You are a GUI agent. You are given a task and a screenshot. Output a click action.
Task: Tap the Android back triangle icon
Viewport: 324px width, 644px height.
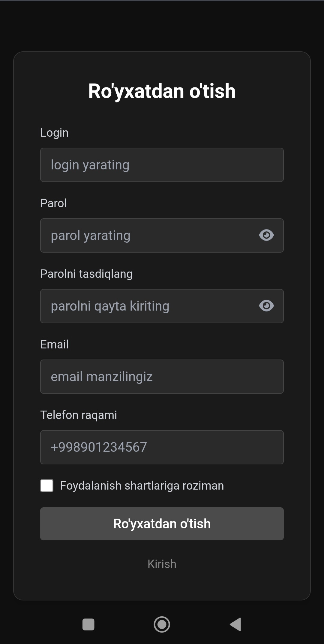[x=236, y=624]
